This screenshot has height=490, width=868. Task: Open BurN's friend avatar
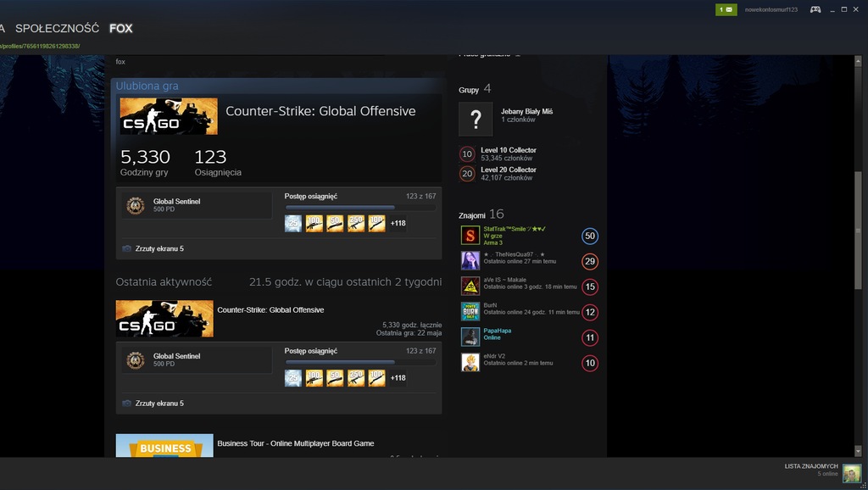pos(470,311)
